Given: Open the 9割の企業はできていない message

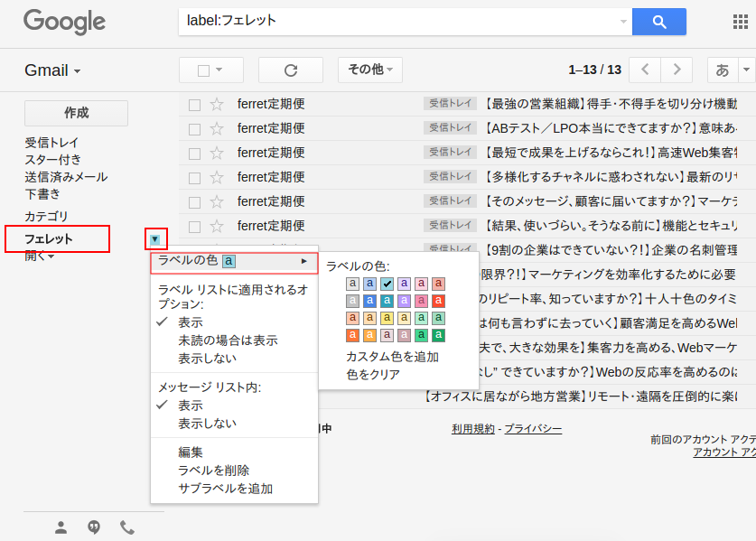Looking at the screenshot, I should click(x=611, y=250).
